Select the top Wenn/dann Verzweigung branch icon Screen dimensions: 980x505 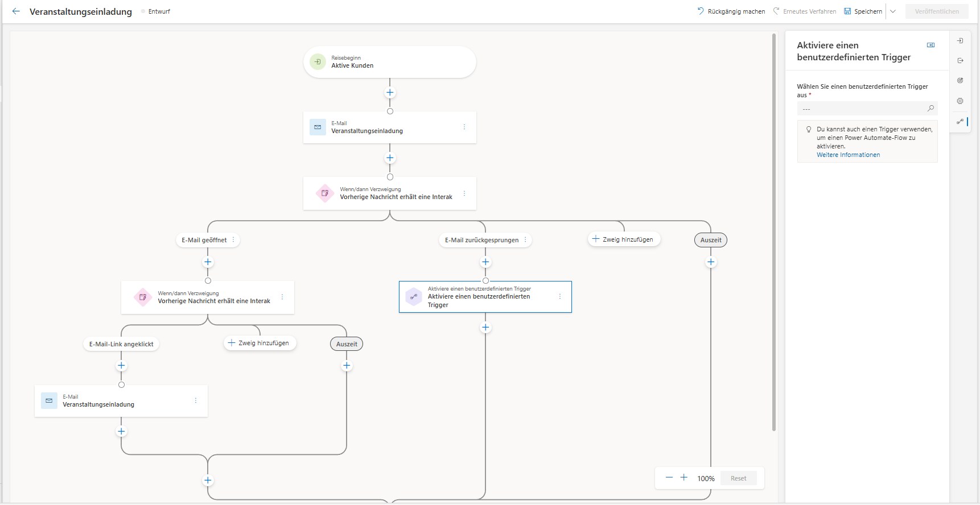(x=324, y=193)
